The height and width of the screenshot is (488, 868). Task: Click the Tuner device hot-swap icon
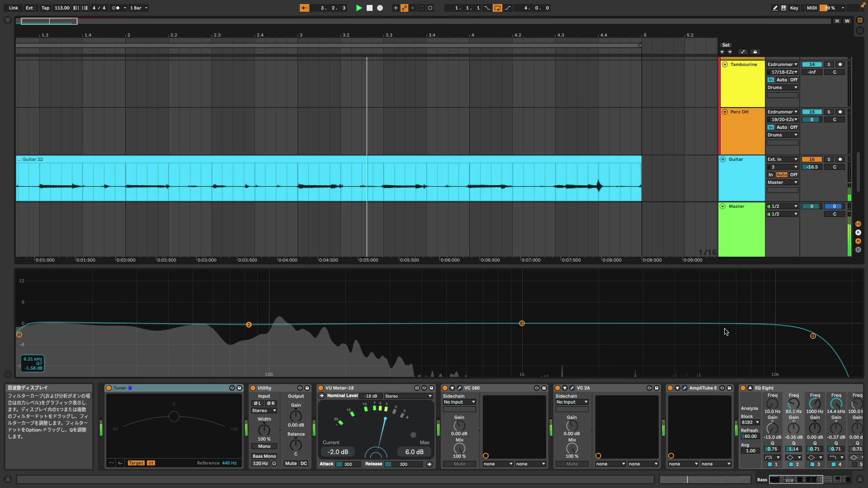tap(232, 388)
